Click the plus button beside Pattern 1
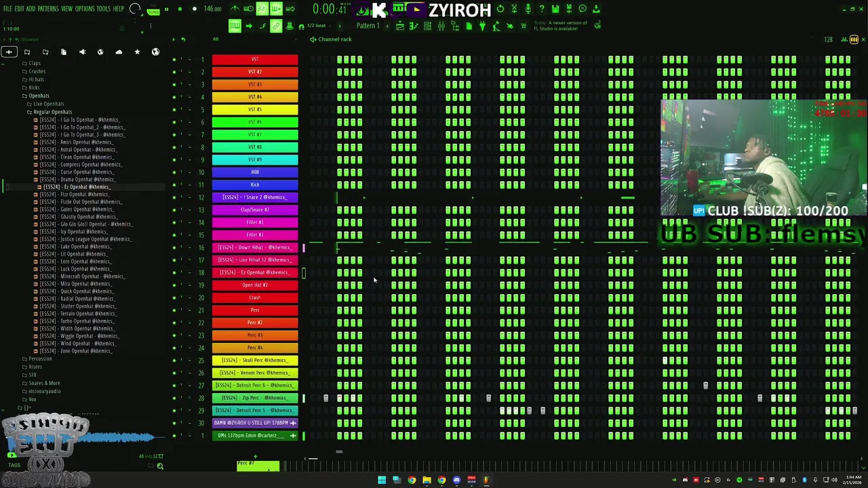Viewport: 868px width, 488px height. (x=387, y=26)
